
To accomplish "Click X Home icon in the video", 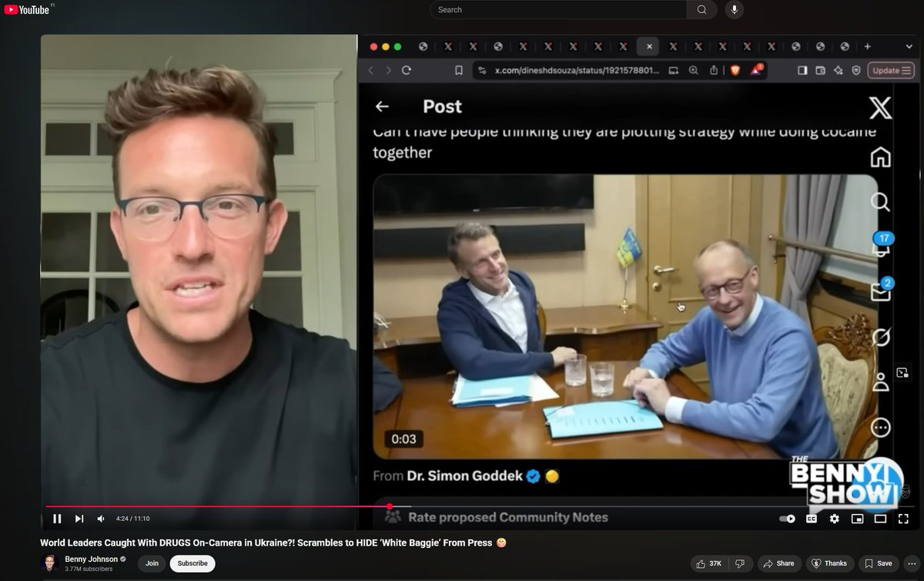I will [880, 157].
